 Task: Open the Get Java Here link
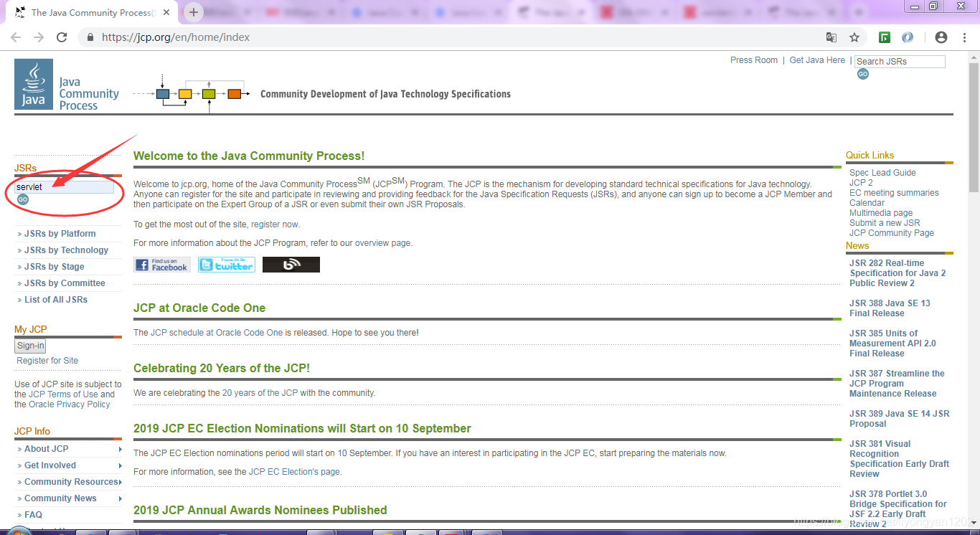click(x=817, y=60)
